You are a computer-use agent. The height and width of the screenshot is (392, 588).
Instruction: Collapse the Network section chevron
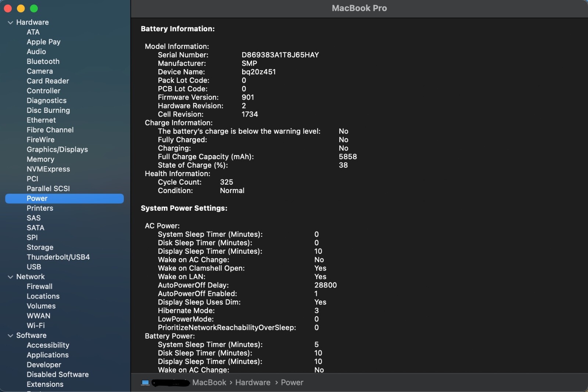click(10, 277)
